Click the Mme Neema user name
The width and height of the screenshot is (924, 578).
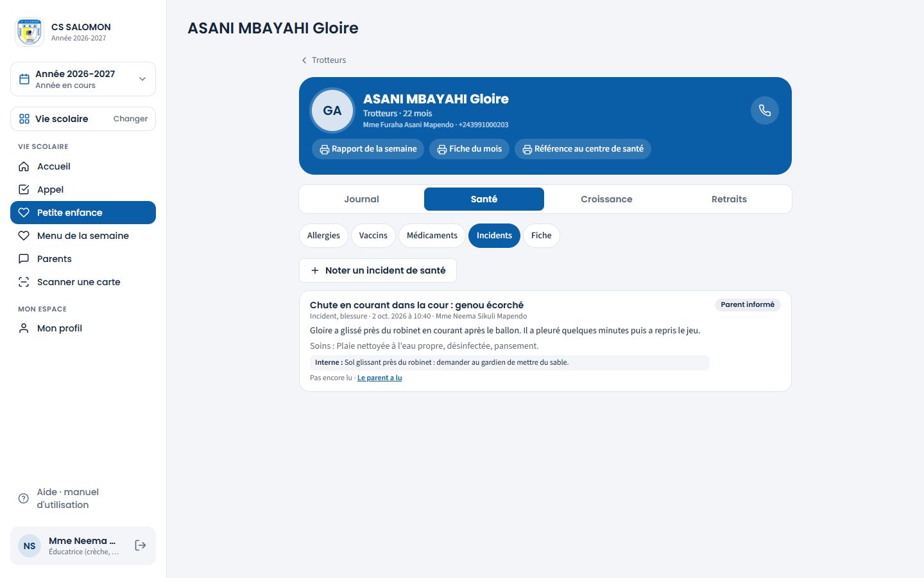[82, 541]
